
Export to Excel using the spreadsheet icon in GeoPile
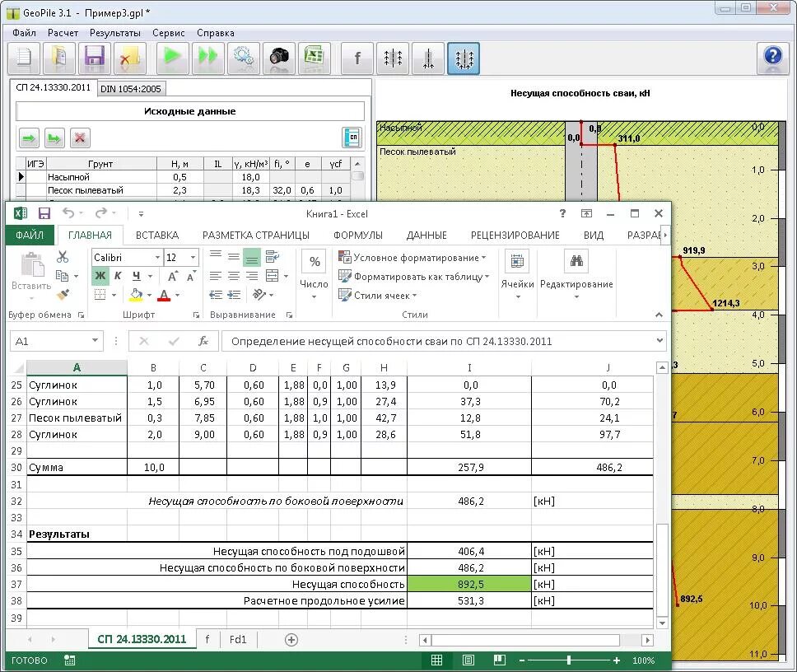[315, 58]
